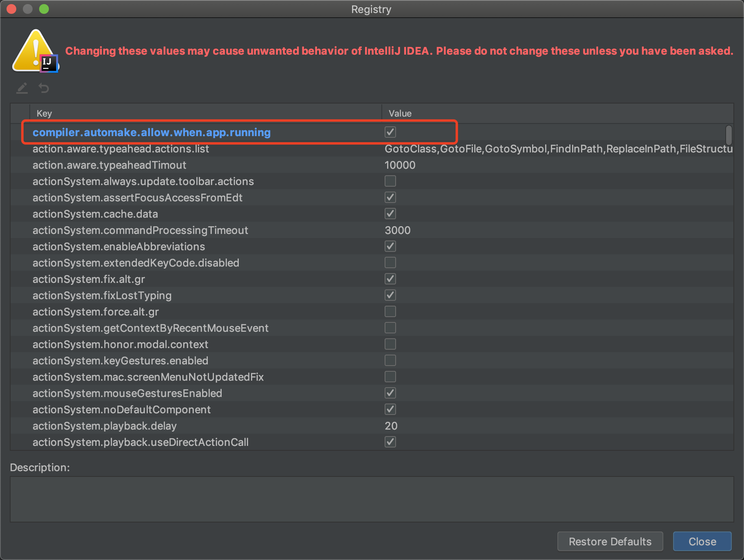The height and width of the screenshot is (560, 744).
Task: Select the actionSystem.enableAbbreviations key
Action: click(x=119, y=247)
